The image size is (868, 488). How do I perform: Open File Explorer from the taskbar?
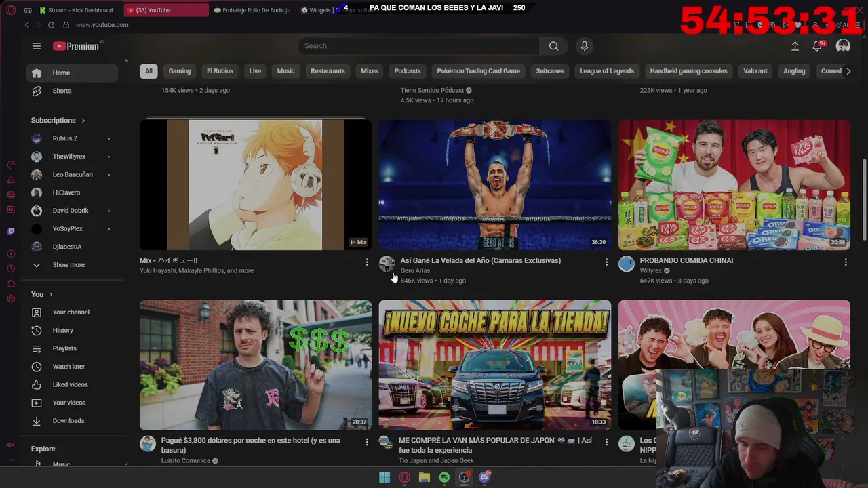[x=425, y=477]
